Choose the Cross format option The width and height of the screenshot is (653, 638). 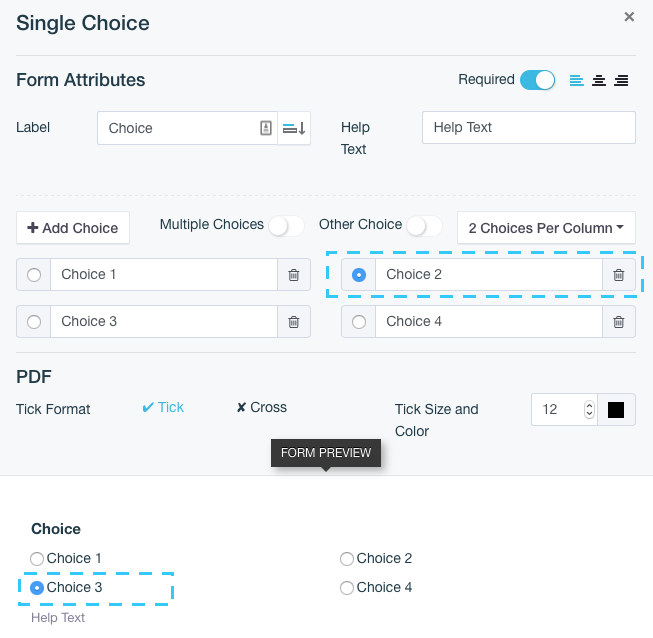point(262,407)
